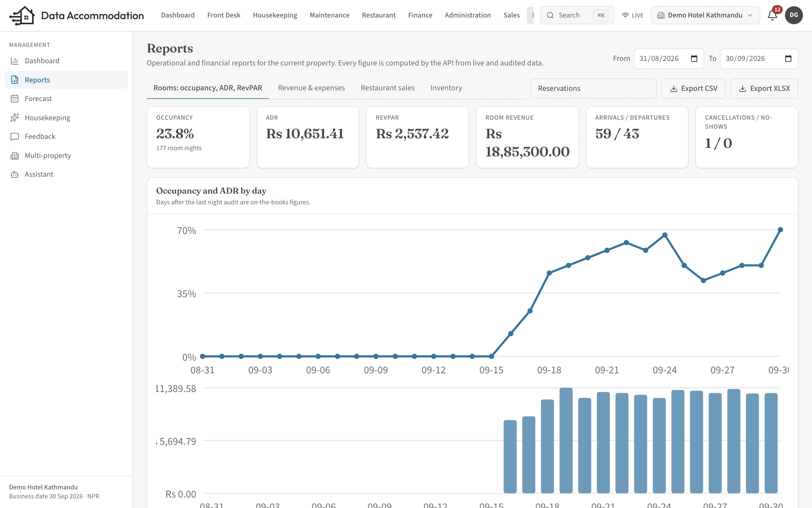Viewport: 812px width, 508px height.
Task: Click the Dashboard bar chart sidebar icon
Action: [14, 61]
